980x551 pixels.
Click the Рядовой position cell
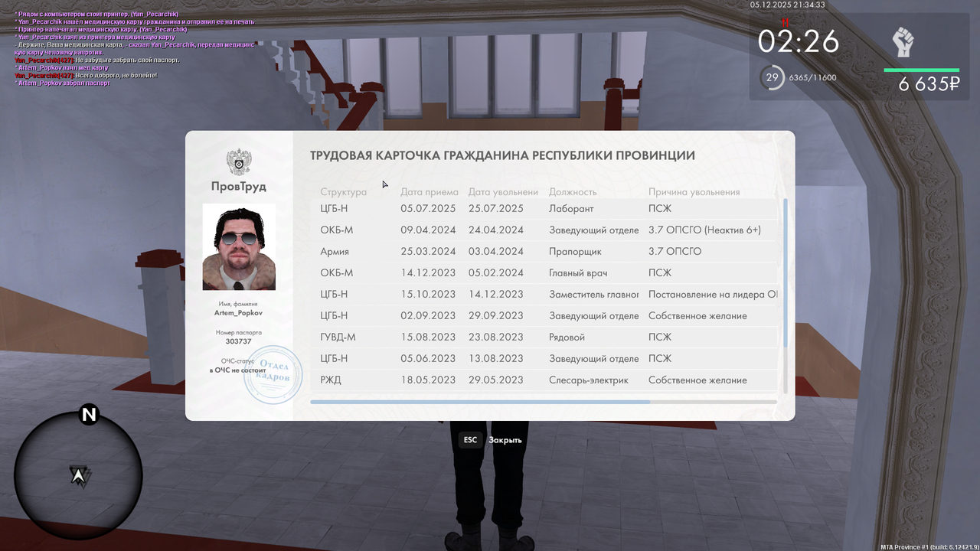pos(567,337)
